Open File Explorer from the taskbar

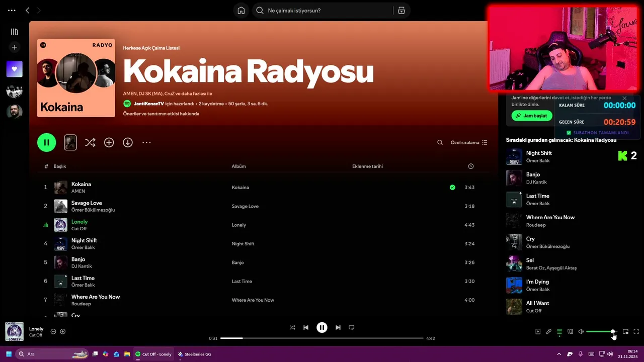(127, 354)
